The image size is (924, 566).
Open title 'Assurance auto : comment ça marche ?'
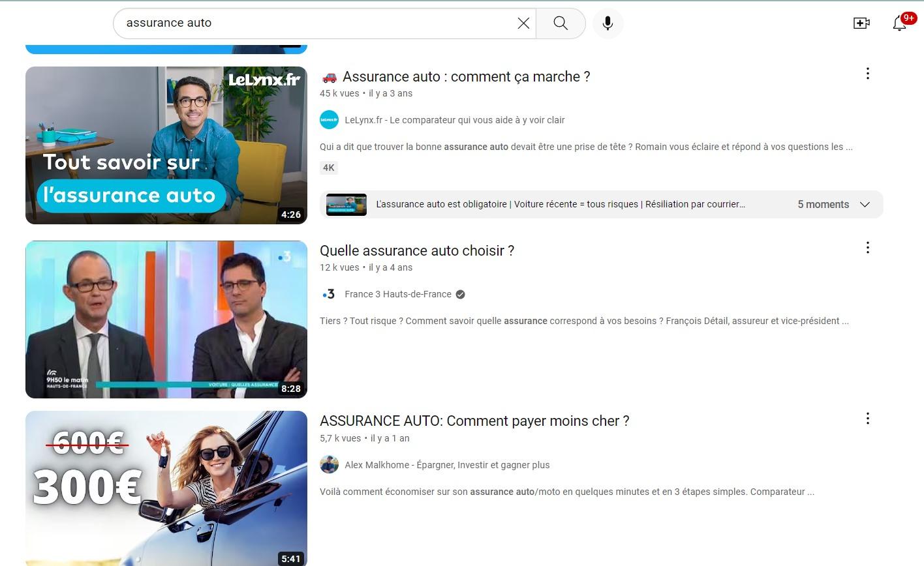(455, 77)
